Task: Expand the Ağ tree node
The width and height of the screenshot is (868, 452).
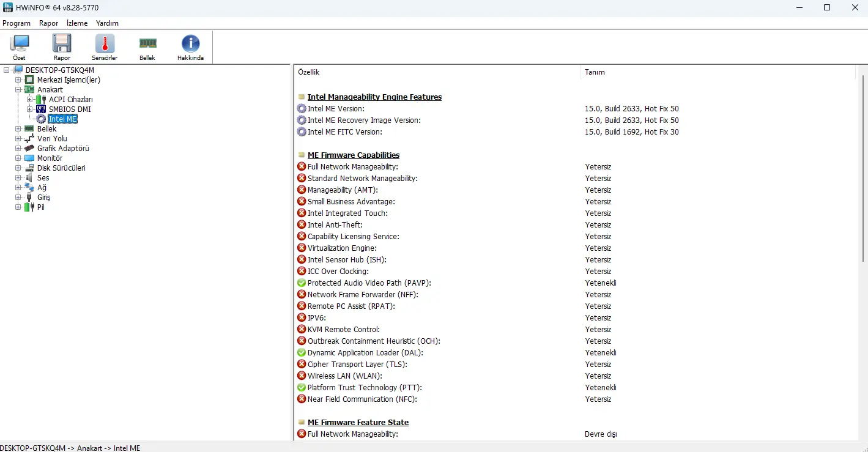Action: tap(18, 188)
